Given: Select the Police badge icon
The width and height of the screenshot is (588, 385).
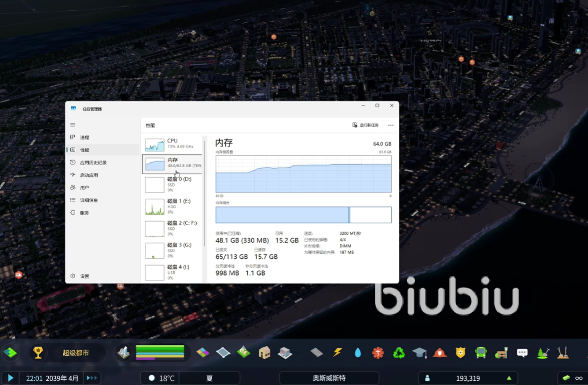Looking at the screenshot, I should (460, 352).
